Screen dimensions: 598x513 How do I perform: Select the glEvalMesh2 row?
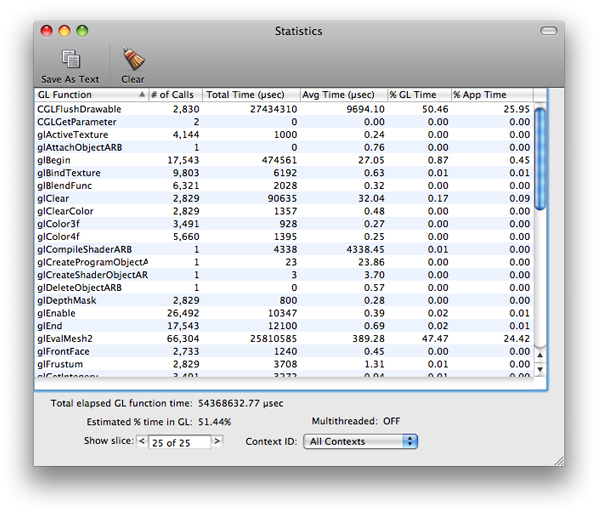pyautogui.click(x=284, y=339)
